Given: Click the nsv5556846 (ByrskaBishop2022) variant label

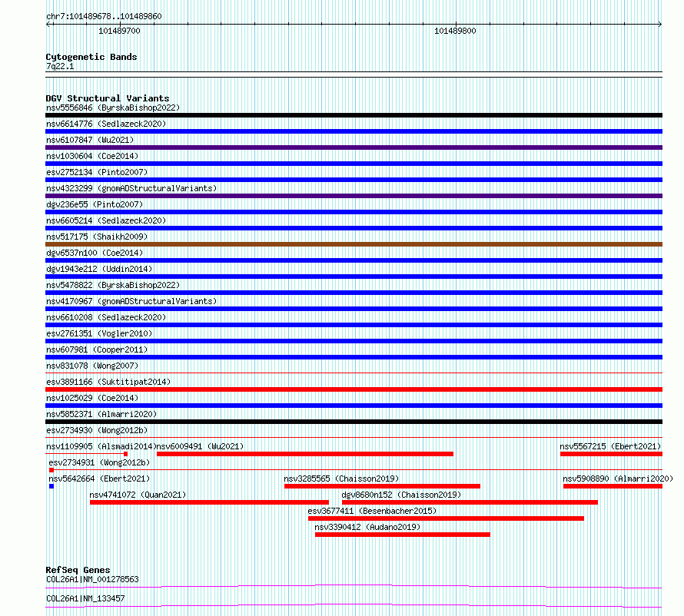Looking at the screenshot, I should pos(113,108).
